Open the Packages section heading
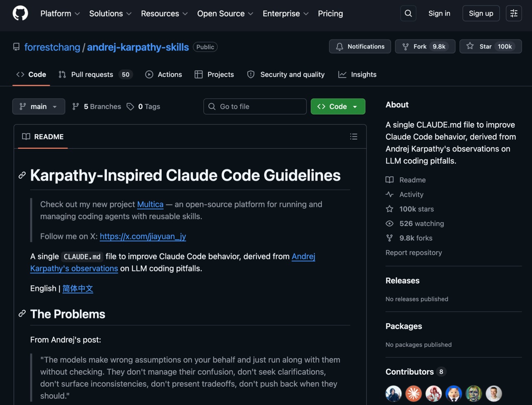Viewport: 532px width, 405px height. [404, 326]
